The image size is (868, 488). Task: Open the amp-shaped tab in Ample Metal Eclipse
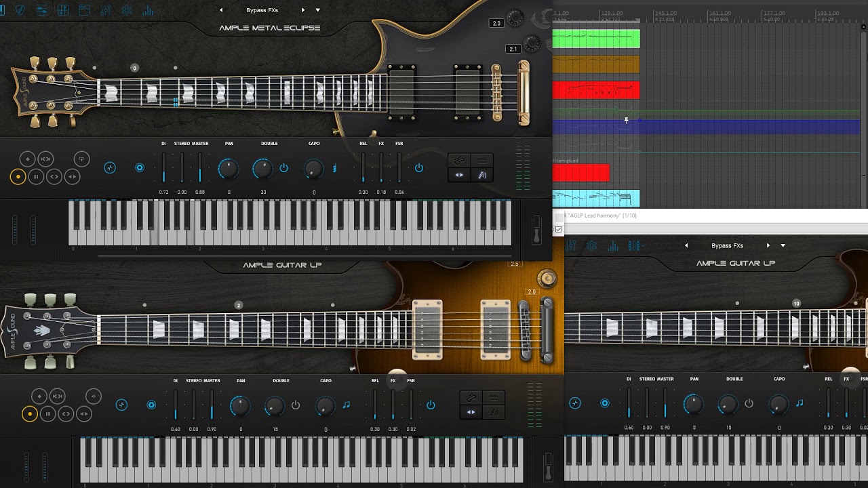pyautogui.click(x=84, y=10)
